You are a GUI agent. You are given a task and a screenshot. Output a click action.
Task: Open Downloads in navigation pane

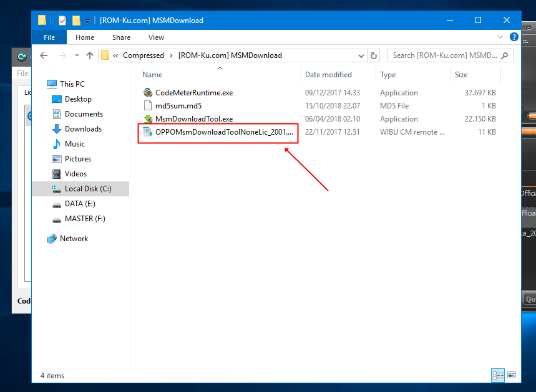point(83,129)
